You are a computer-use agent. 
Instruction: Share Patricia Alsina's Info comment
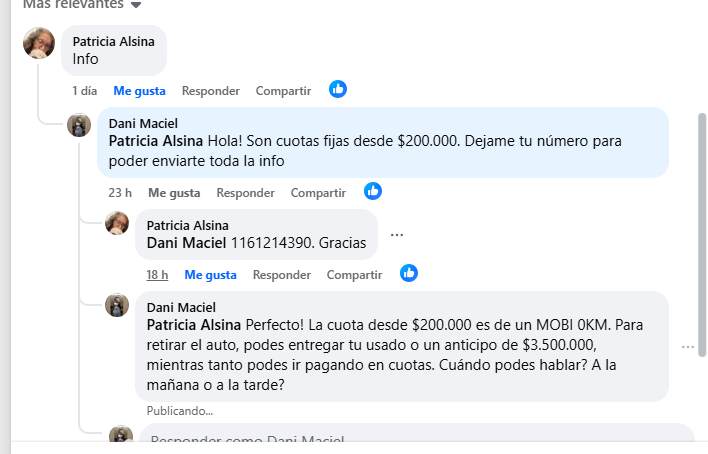tap(283, 91)
